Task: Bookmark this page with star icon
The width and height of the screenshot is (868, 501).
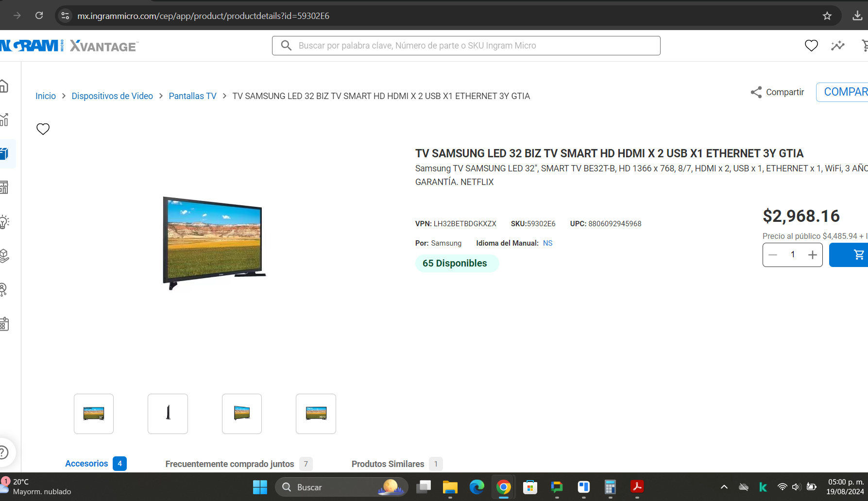Action: point(827,16)
